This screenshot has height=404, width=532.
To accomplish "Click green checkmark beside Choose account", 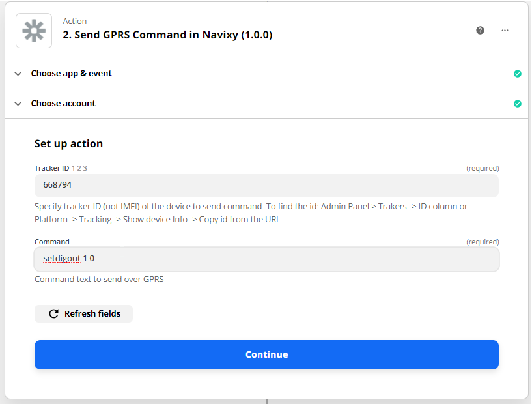I will (518, 104).
